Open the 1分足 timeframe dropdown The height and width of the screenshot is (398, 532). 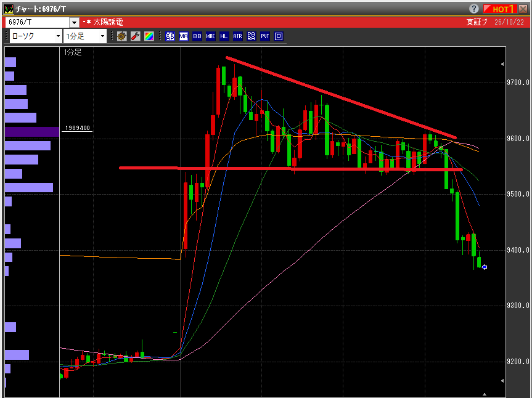[x=85, y=36]
